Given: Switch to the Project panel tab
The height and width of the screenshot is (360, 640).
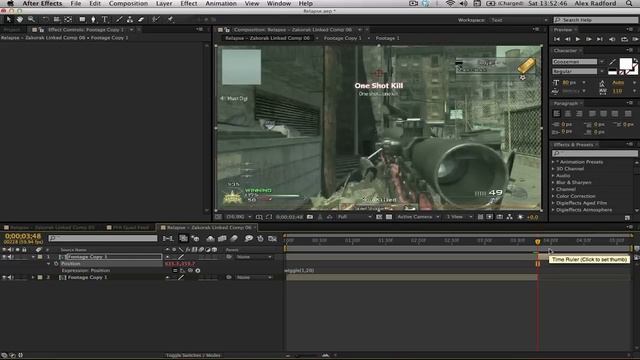Looking at the screenshot, I should coord(12,29).
